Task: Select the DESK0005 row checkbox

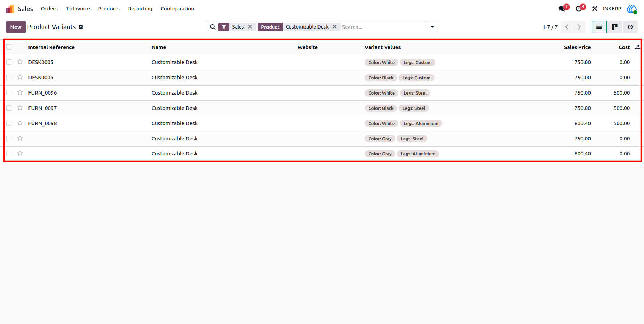Action: [9, 62]
